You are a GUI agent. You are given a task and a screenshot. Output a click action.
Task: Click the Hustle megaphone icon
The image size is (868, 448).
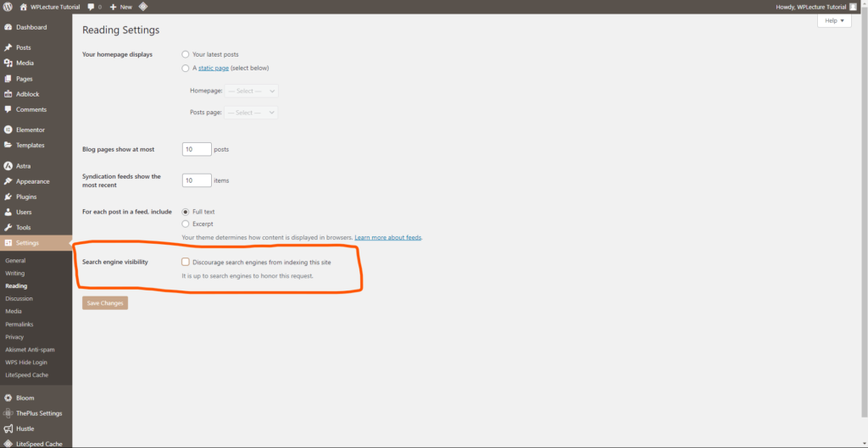click(8, 429)
